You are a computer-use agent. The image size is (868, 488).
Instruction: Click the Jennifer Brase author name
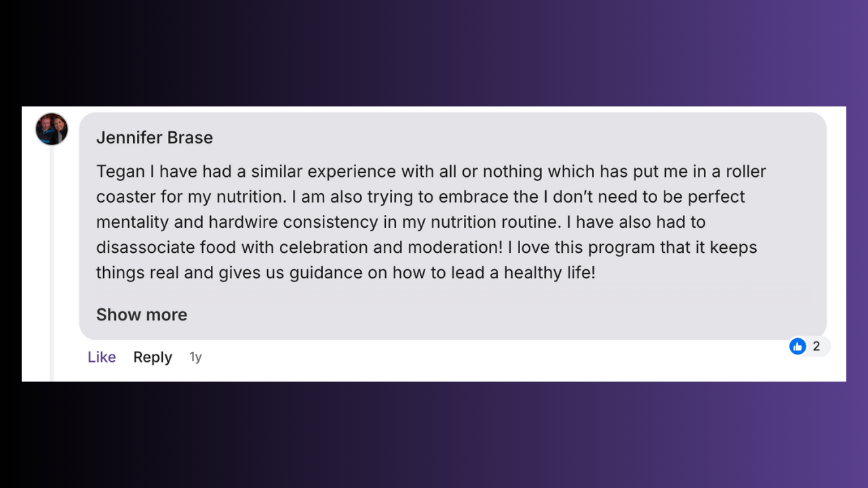click(155, 138)
